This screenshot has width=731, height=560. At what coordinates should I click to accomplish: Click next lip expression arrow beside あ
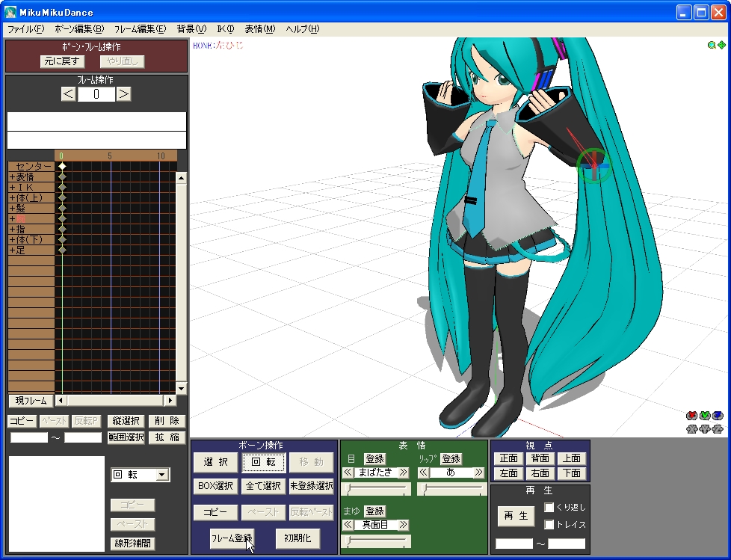(479, 473)
